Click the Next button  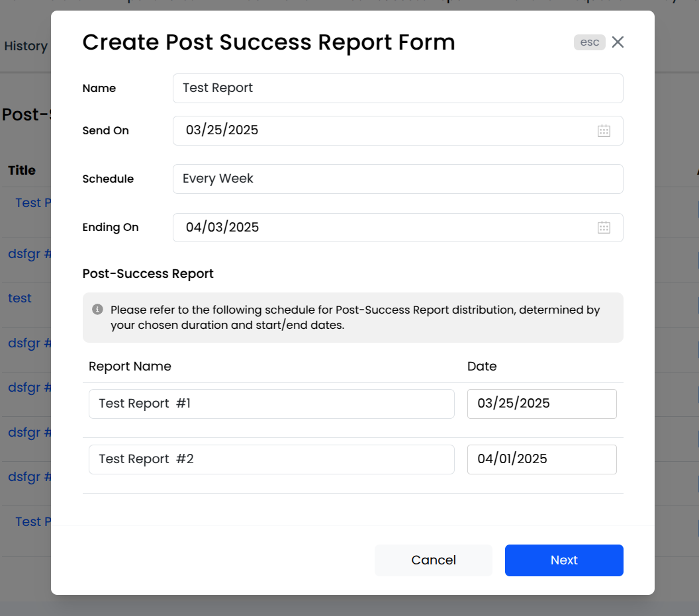(x=563, y=560)
